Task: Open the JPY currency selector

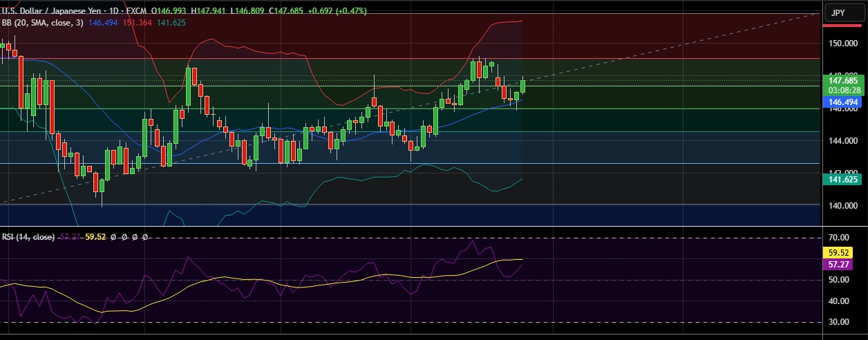Action: coord(838,12)
